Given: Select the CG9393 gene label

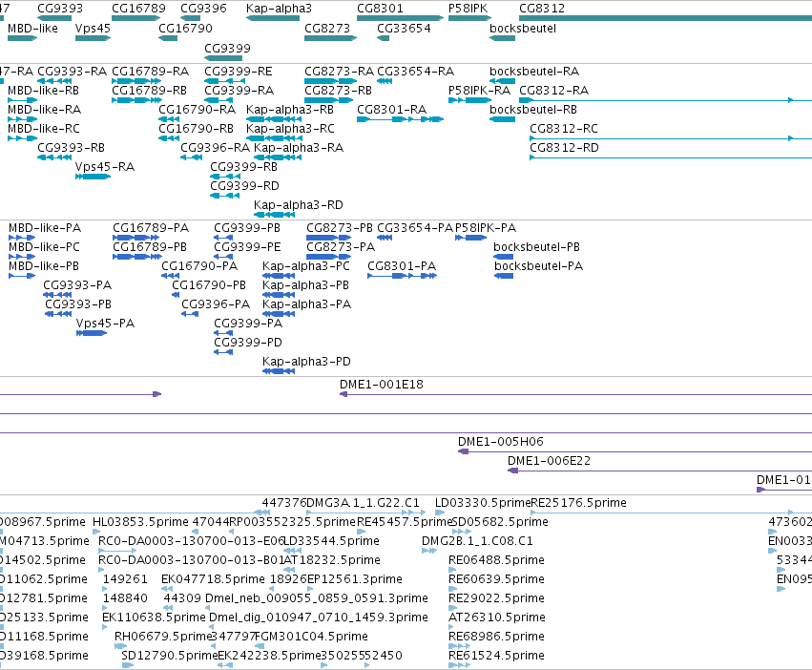Looking at the screenshot, I should point(60,9).
